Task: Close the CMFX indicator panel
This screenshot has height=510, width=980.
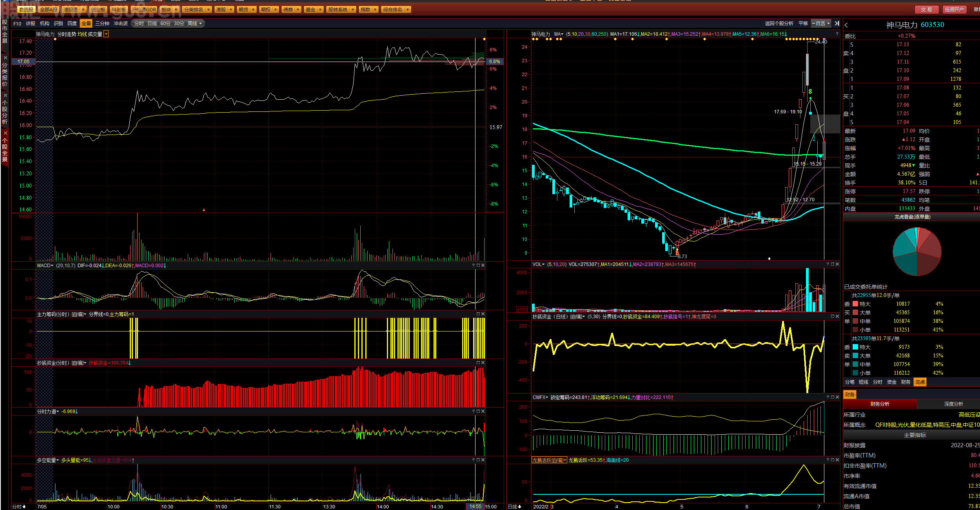Action: 837,397
